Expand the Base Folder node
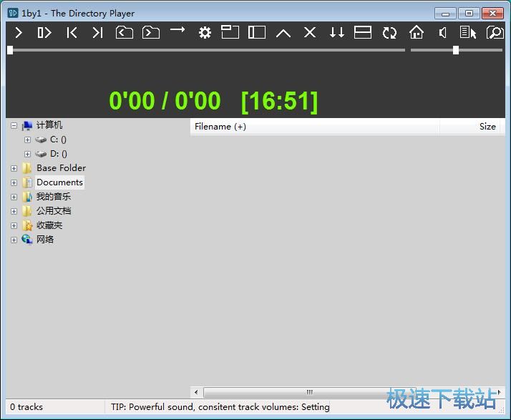511x420 pixels. (x=14, y=168)
